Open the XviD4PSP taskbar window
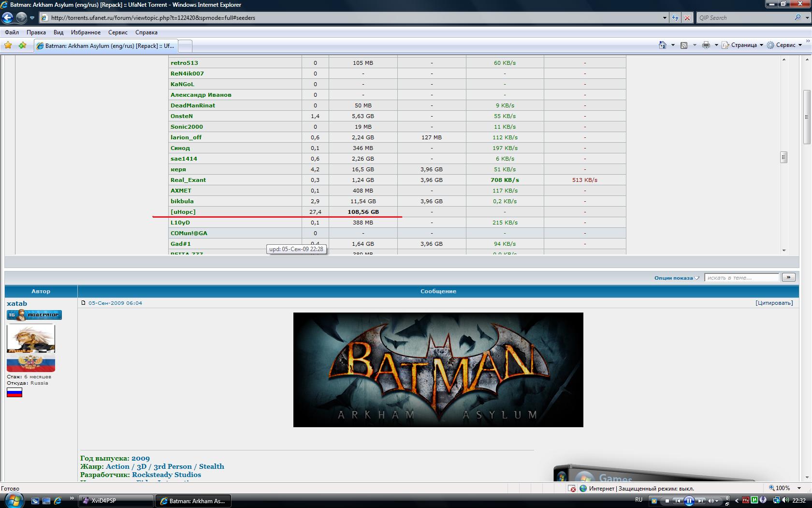Viewport: 812px width, 508px height. point(116,501)
